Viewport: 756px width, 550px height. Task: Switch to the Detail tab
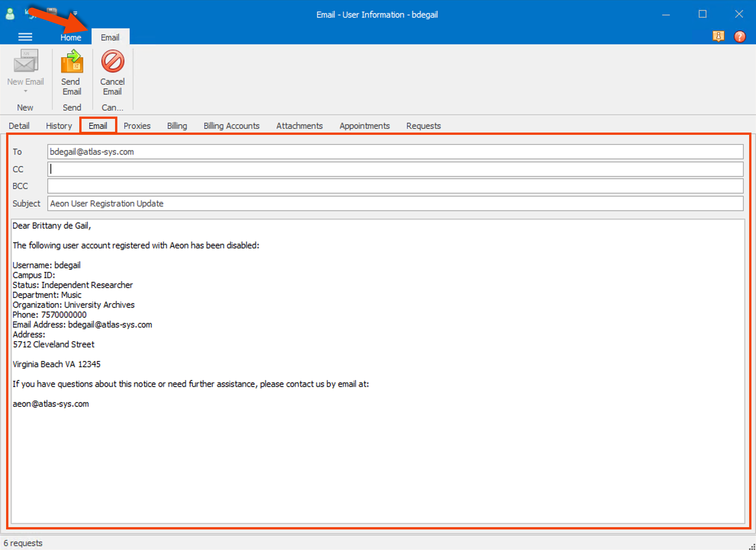[x=19, y=126]
